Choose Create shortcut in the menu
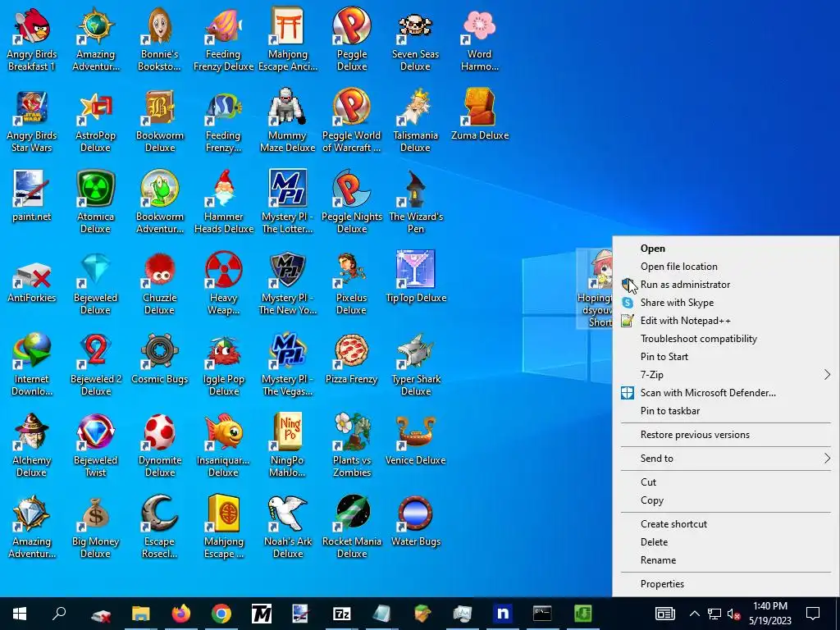The image size is (840, 630). 726,524
